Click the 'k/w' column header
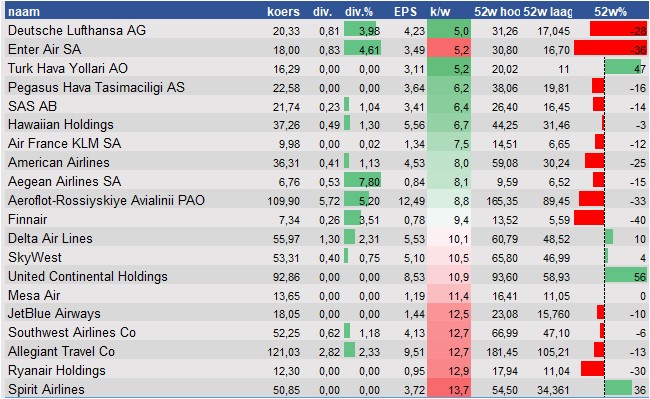 (440, 12)
